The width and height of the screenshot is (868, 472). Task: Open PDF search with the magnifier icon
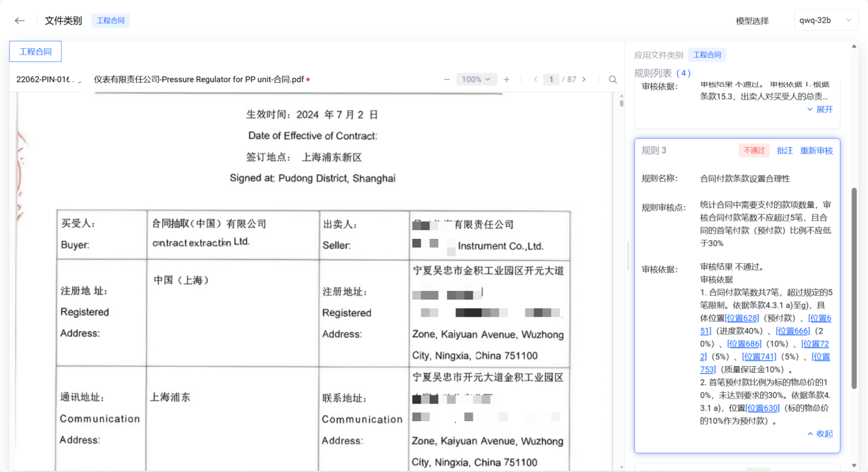(x=612, y=80)
